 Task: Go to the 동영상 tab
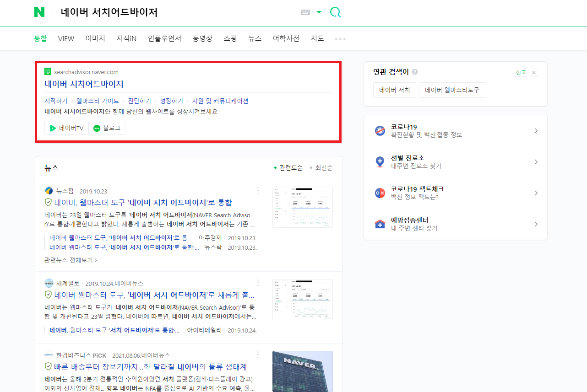pyautogui.click(x=202, y=38)
